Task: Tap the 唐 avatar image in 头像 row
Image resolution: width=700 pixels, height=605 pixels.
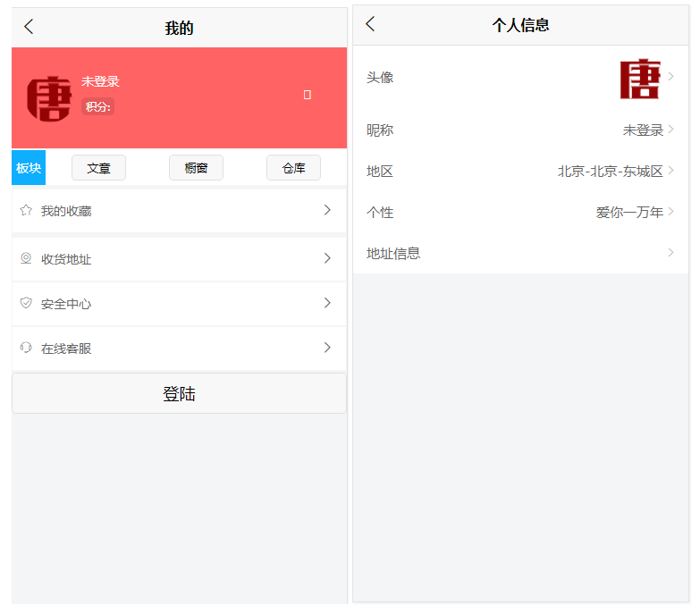Action: (640, 79)
